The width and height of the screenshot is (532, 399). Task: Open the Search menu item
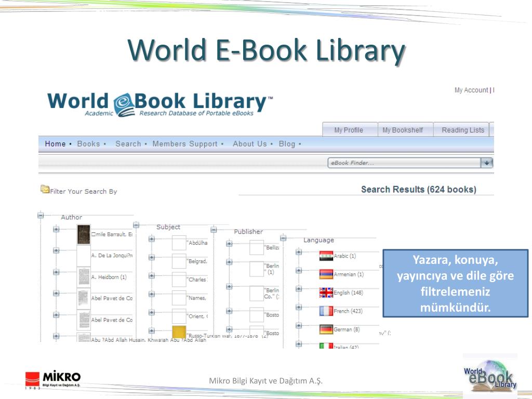(128, 144)
